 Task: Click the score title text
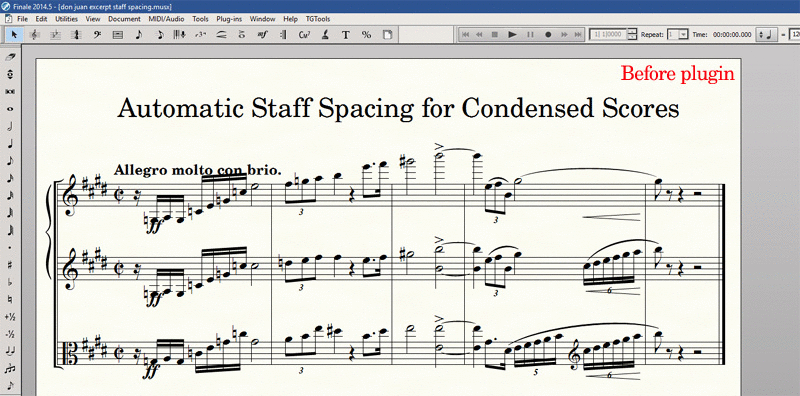398,108
